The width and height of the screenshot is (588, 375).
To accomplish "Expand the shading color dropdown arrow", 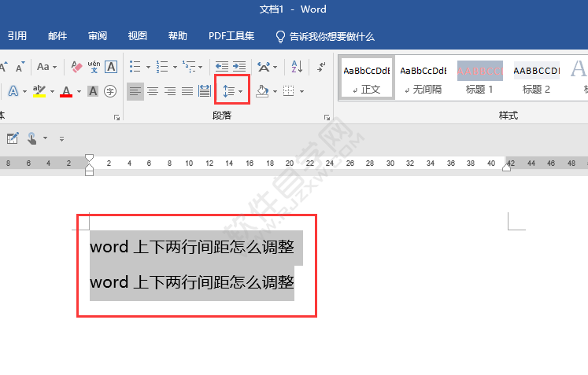I will click(x=275, y=91).
